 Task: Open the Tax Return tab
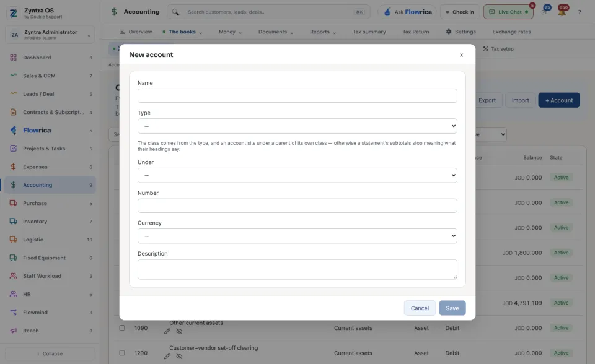[416, 32]
